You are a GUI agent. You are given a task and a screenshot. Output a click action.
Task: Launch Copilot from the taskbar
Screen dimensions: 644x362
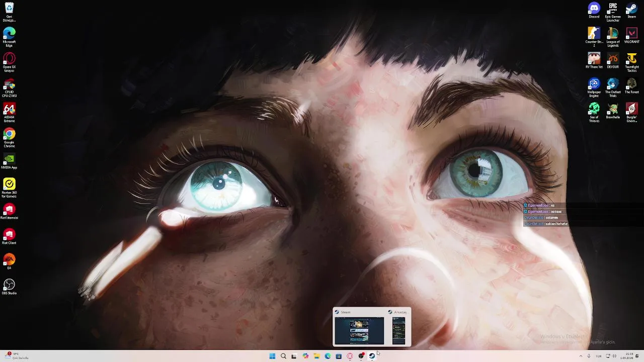click(x=305, y=356)
